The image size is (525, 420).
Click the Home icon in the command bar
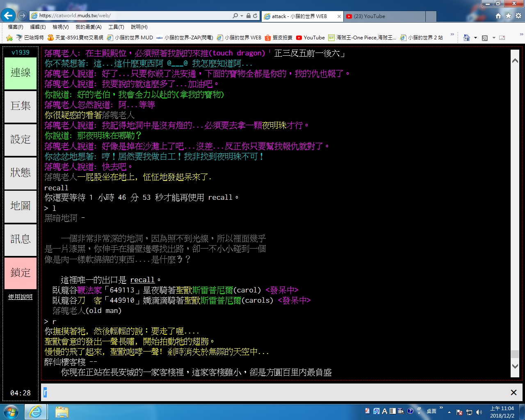click(467, 38)
